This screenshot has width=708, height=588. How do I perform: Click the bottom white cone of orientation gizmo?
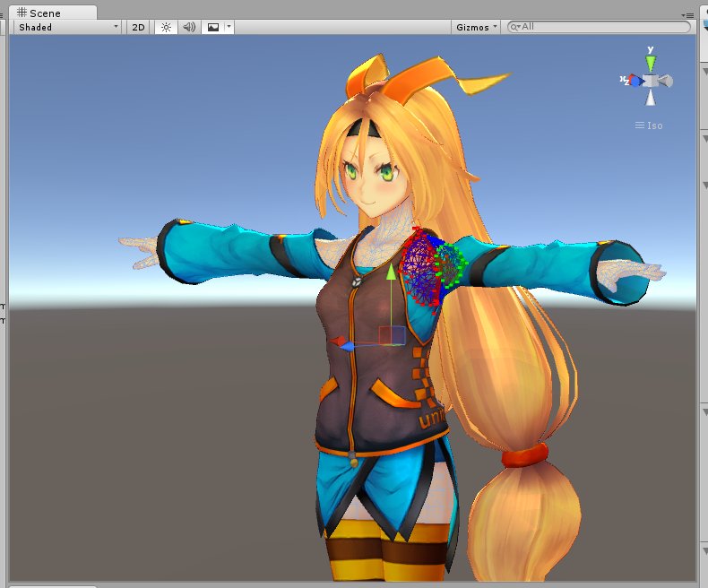click(x=651, y=97)
